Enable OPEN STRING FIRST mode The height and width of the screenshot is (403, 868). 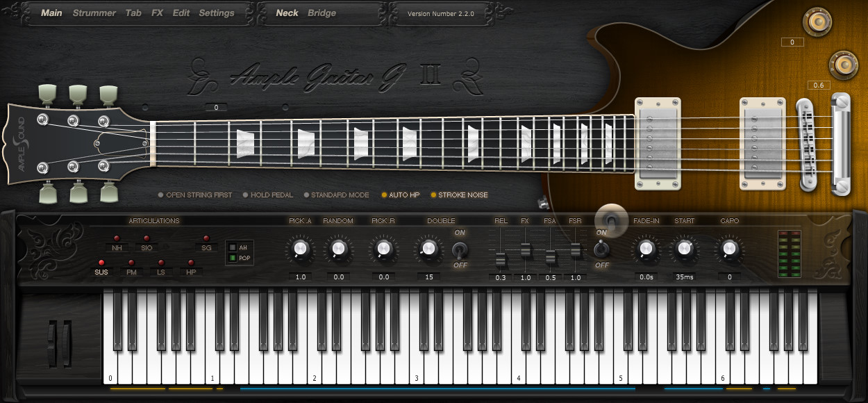(x=196, y=195)
